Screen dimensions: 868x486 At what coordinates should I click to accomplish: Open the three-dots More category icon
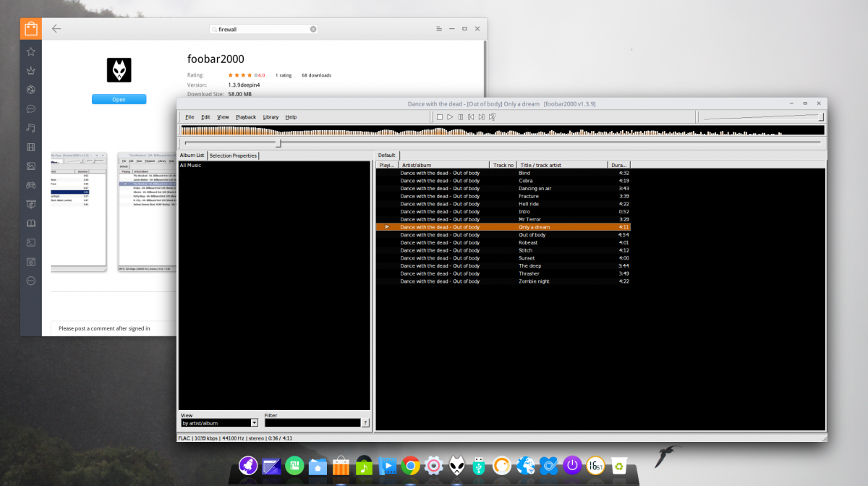pyautogui.click(x=30, y=281)
